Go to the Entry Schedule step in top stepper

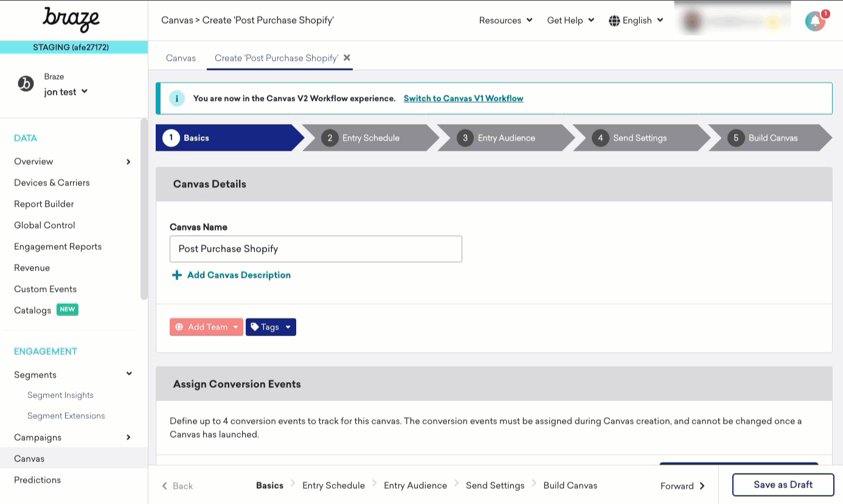370,138
